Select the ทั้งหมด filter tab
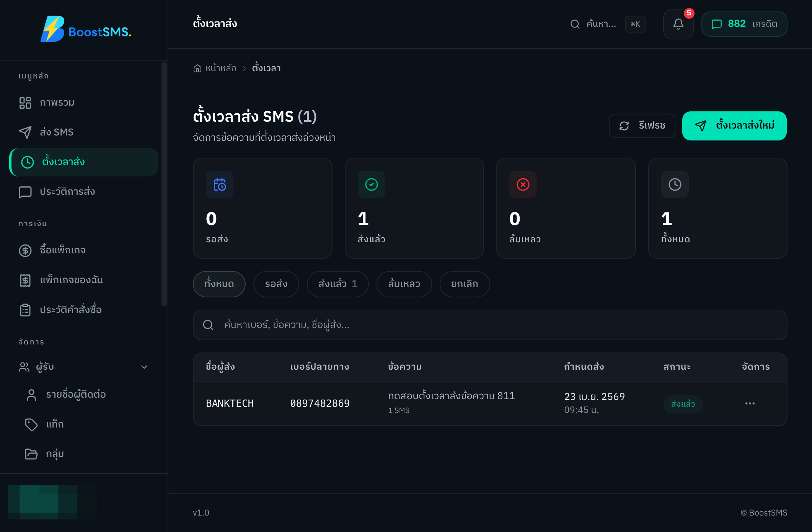Image resolution: width=812 pixels, height=532 pixels. (x=219, y=284)
